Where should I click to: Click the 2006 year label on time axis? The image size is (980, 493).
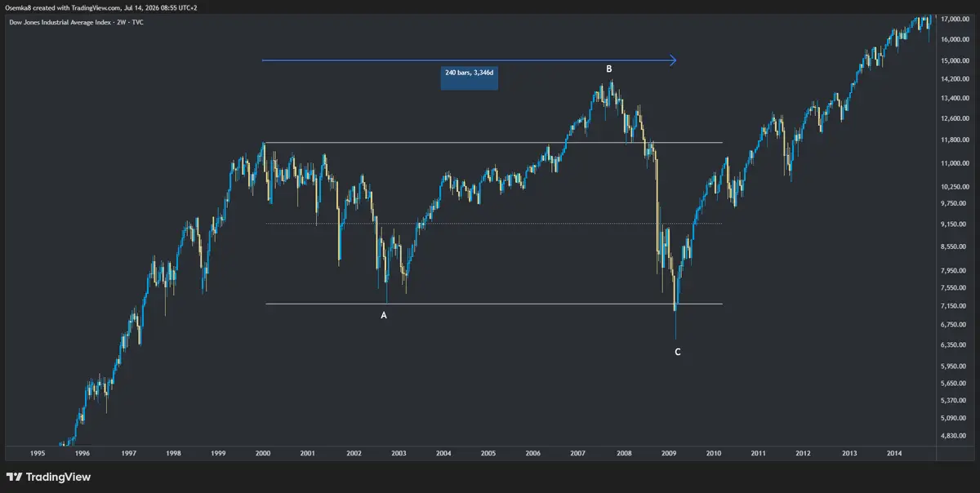click(533, 453)
